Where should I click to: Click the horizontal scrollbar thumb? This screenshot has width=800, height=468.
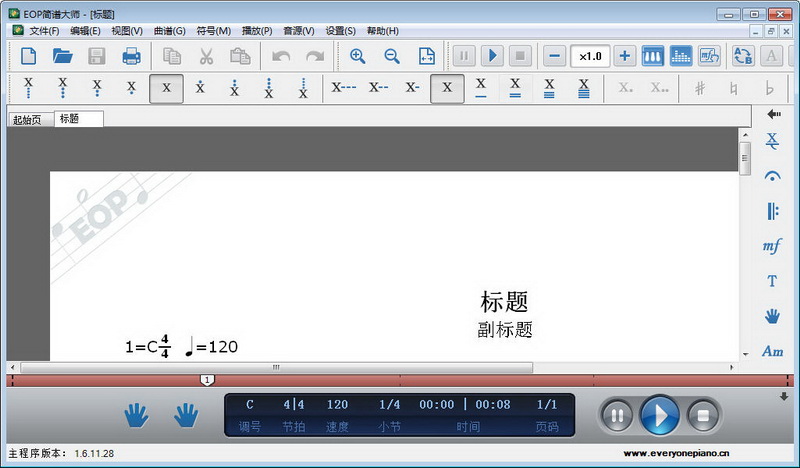[276, 367]
